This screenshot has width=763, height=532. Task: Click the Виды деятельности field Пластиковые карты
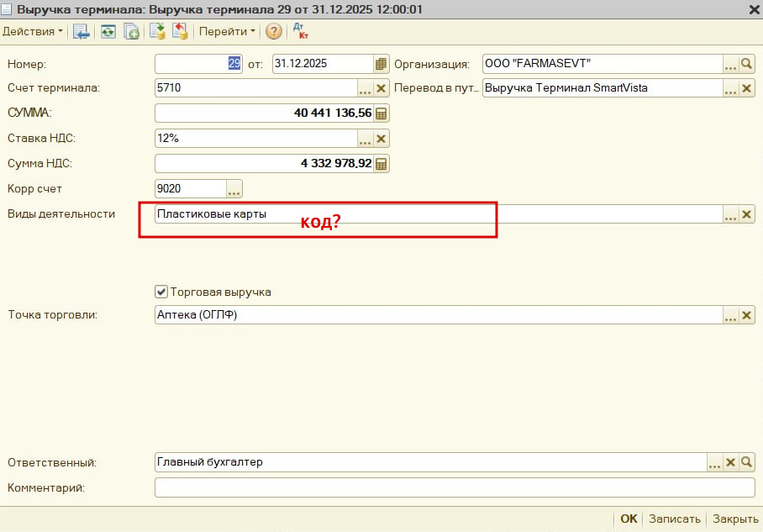click(439, 214)
